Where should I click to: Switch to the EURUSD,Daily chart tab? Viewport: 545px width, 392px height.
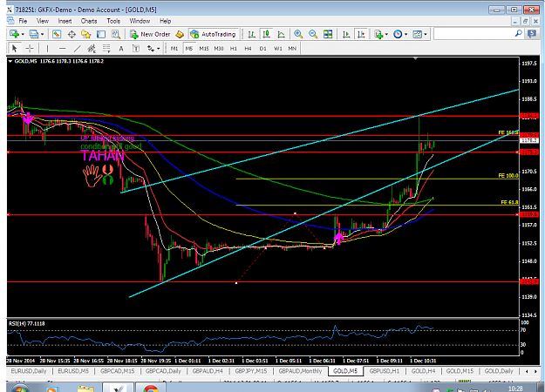coord(29,371)
